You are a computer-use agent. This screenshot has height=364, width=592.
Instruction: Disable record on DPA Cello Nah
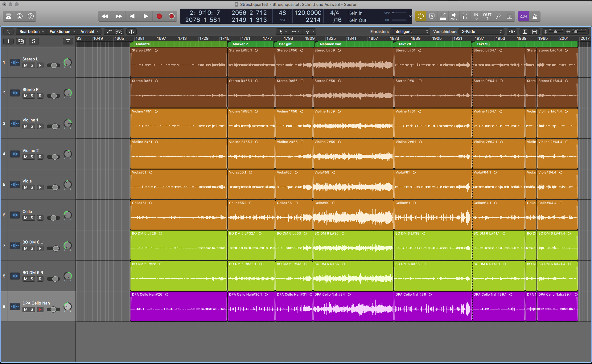coord(40,309)
